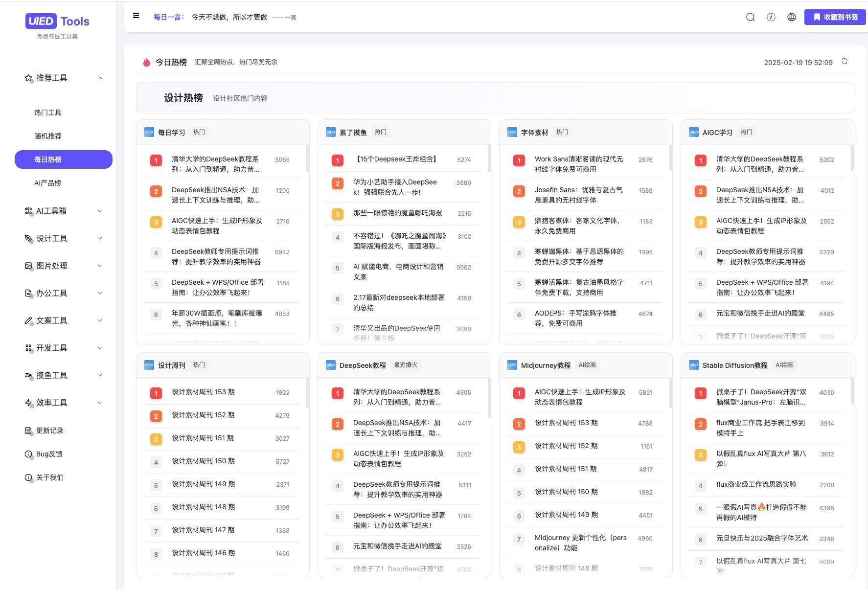Click the UIED icon on 每日学习 card
Screen dimensions: 868x589
[149, 132]
